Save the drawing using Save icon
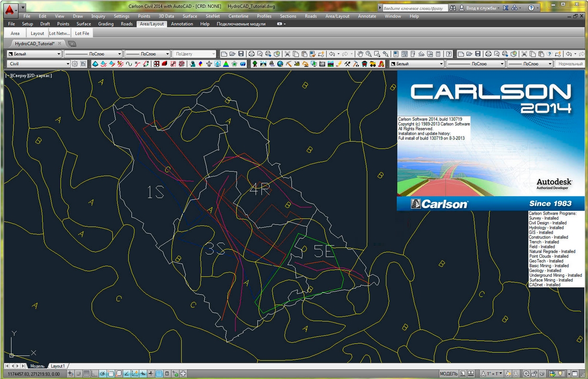 [x=241, y=54]
